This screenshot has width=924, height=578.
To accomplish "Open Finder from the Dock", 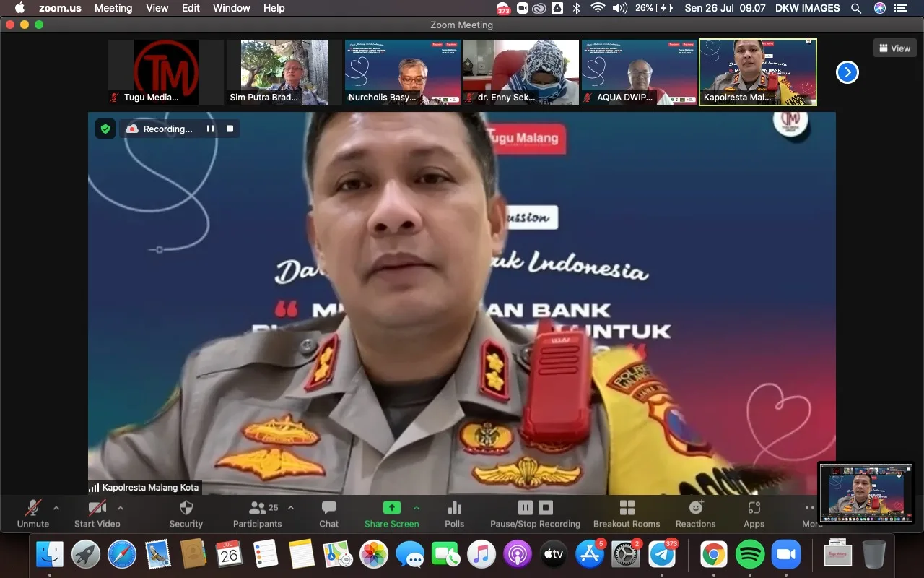I will pos(51,555).
